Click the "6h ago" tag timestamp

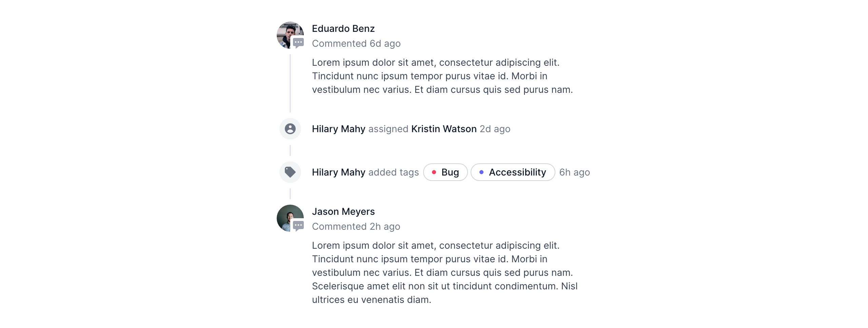pyautogui.click(x=574, y=172)
